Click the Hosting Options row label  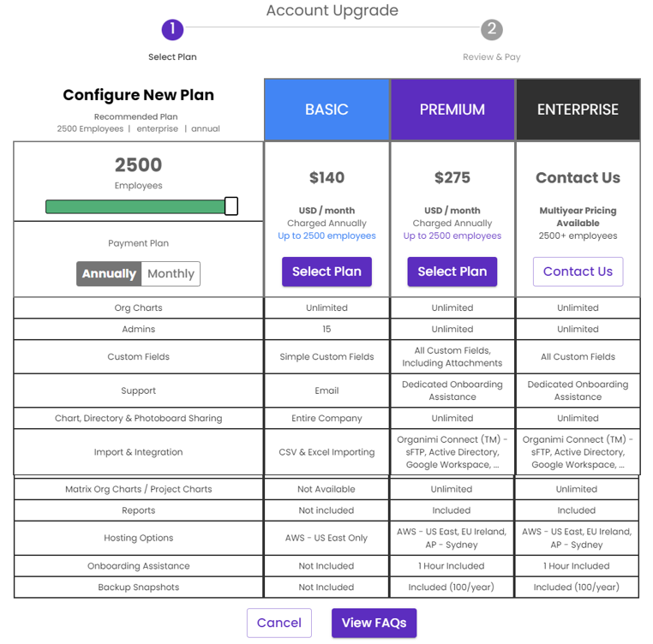(139, 538)
